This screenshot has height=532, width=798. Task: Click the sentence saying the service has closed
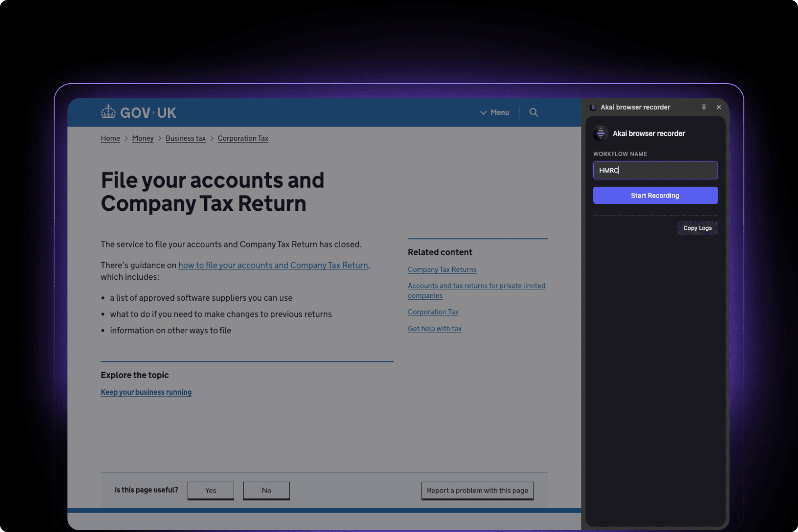(x=231, y=244)
